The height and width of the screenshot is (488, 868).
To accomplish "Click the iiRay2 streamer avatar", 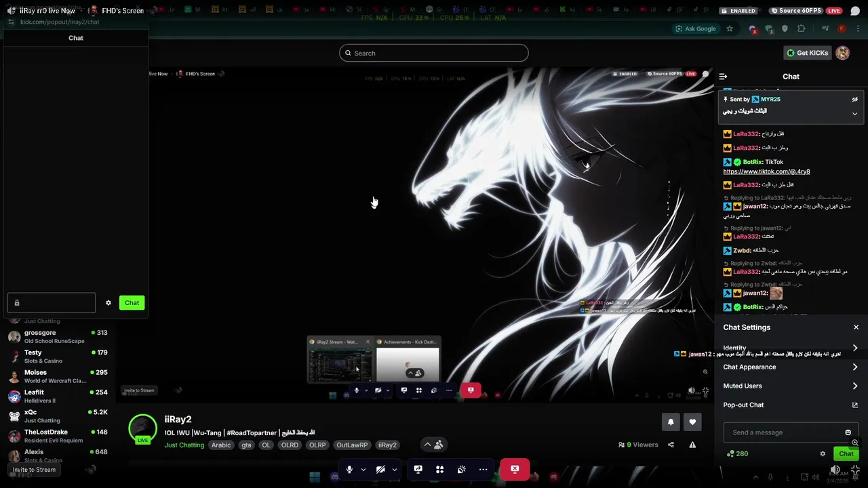I will click(x=142, y=428).
